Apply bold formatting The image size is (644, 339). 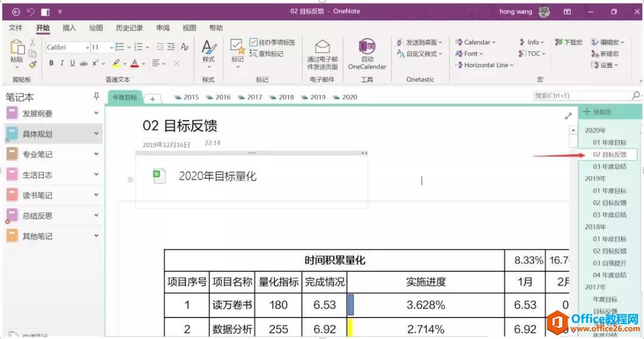point(51,63)
